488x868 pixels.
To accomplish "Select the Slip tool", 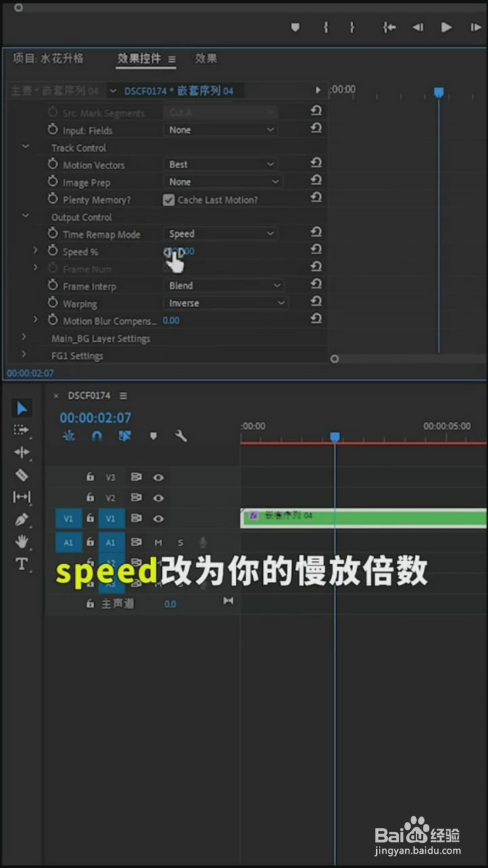I will pos(22,497).
